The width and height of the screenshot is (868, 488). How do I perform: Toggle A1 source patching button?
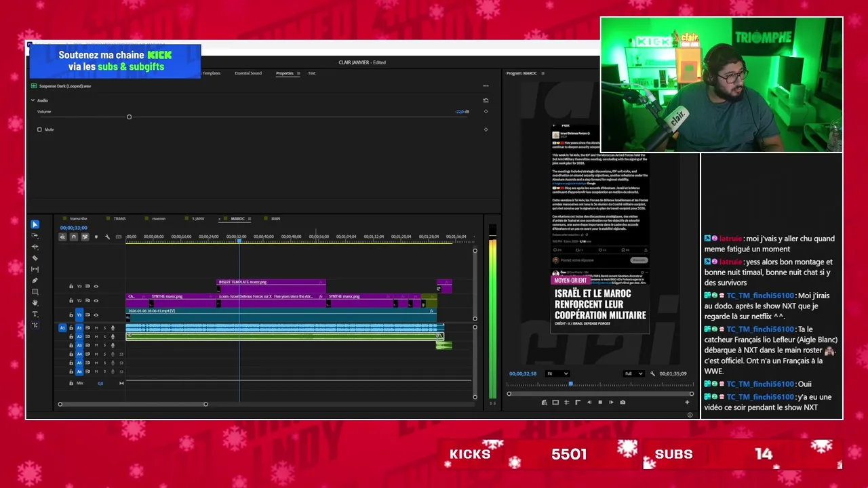coord(62,328)
